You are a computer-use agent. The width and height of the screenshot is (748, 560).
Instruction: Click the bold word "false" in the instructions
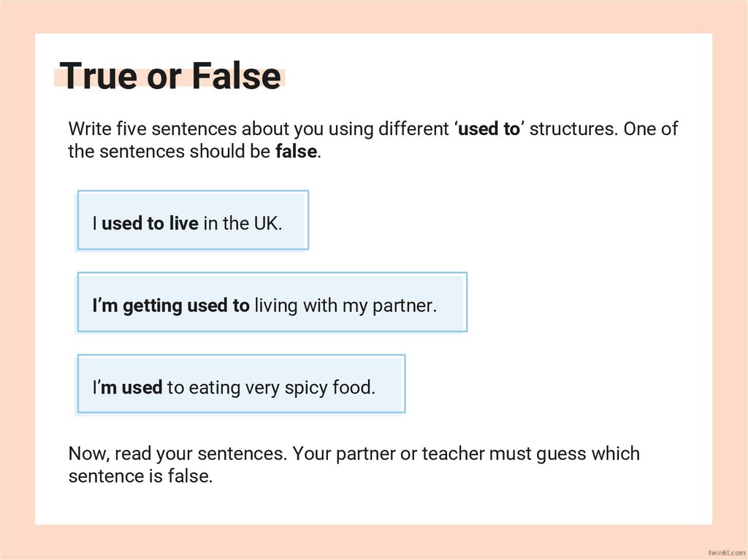(x=296, y=153)
